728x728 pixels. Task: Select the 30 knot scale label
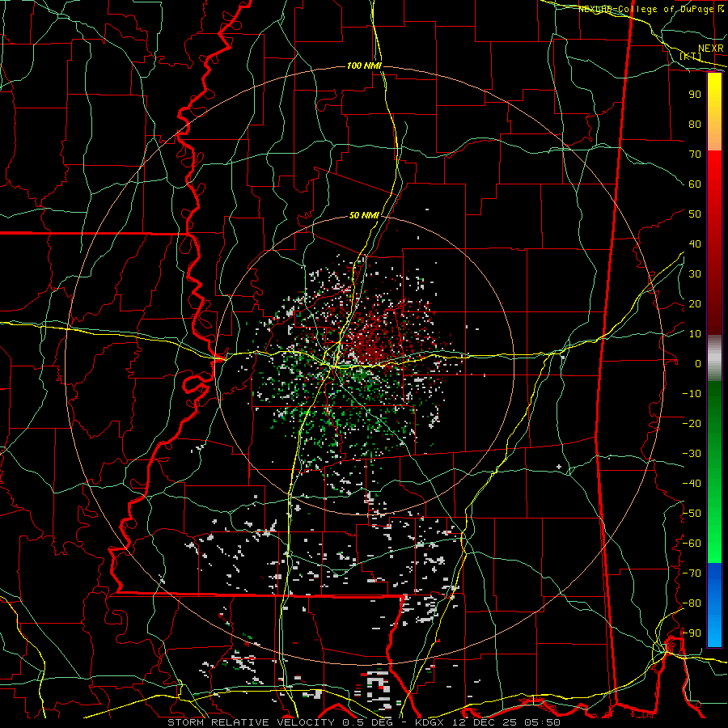(695, 274)
